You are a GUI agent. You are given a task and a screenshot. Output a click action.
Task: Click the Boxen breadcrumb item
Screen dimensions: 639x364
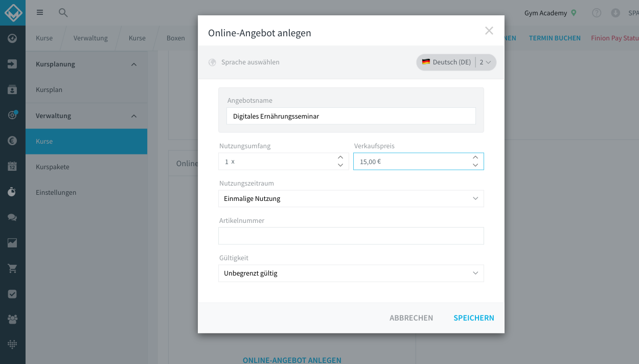point(176,38)
